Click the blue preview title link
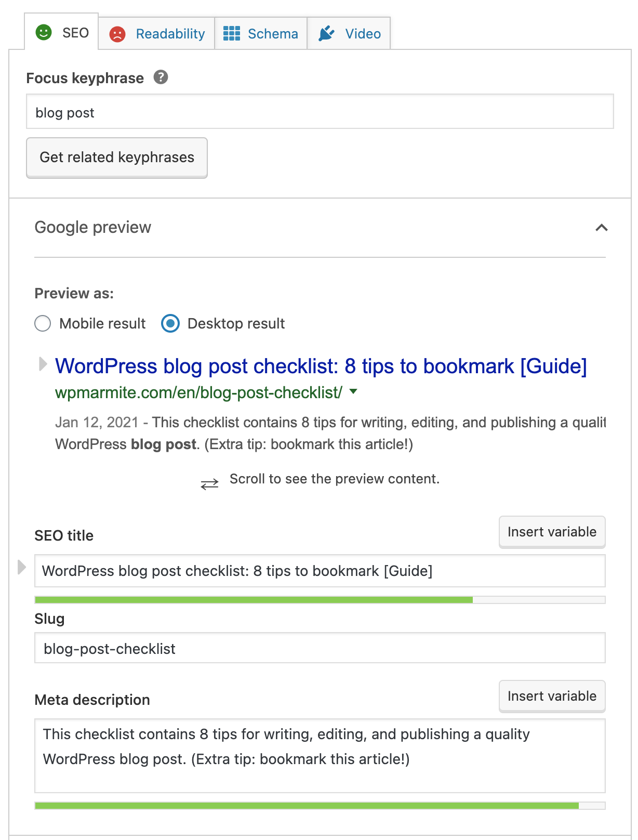 point(321,366)
